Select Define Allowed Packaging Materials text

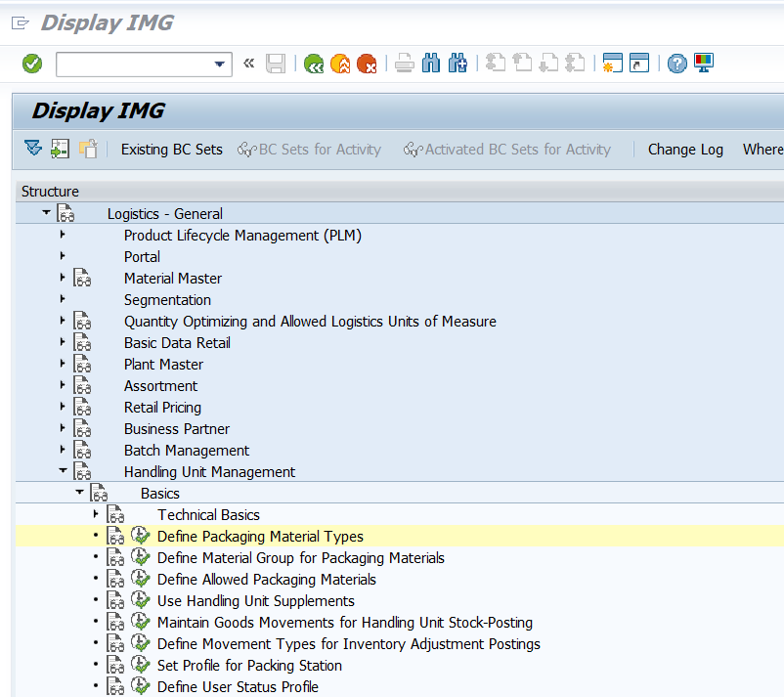[267, 580]
